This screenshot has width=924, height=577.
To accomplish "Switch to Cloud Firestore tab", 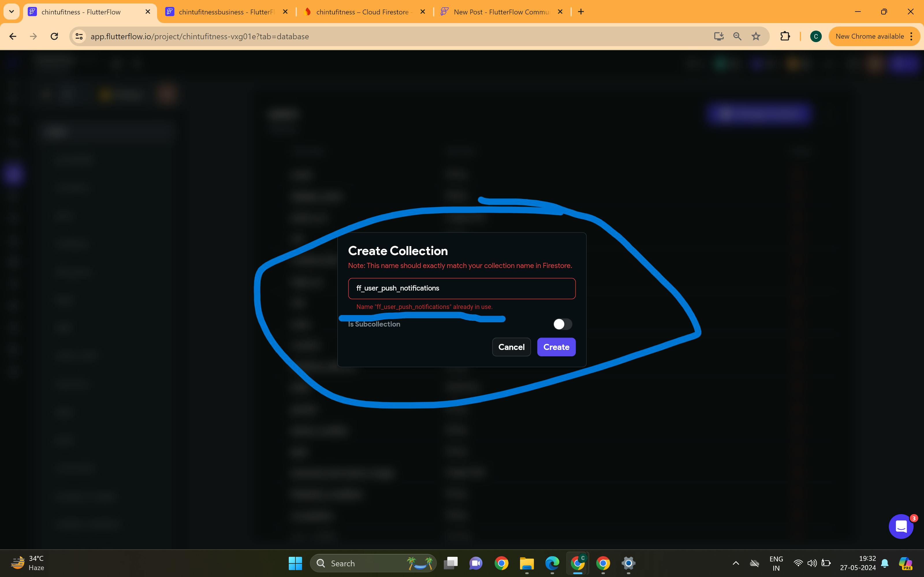I will [363, 12].
